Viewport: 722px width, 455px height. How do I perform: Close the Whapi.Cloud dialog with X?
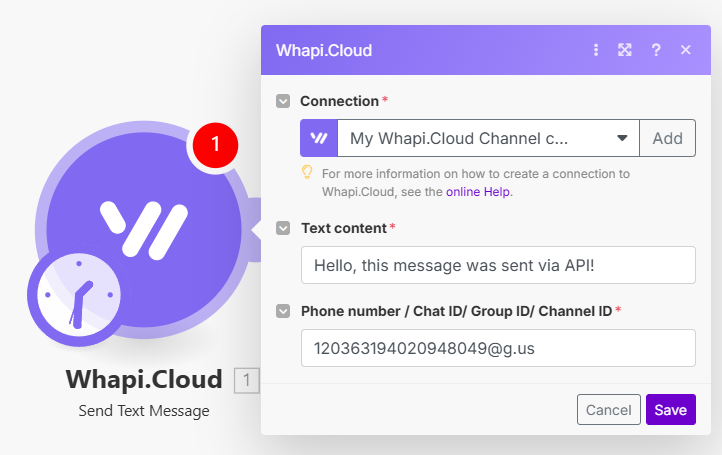tap(686, 50)
